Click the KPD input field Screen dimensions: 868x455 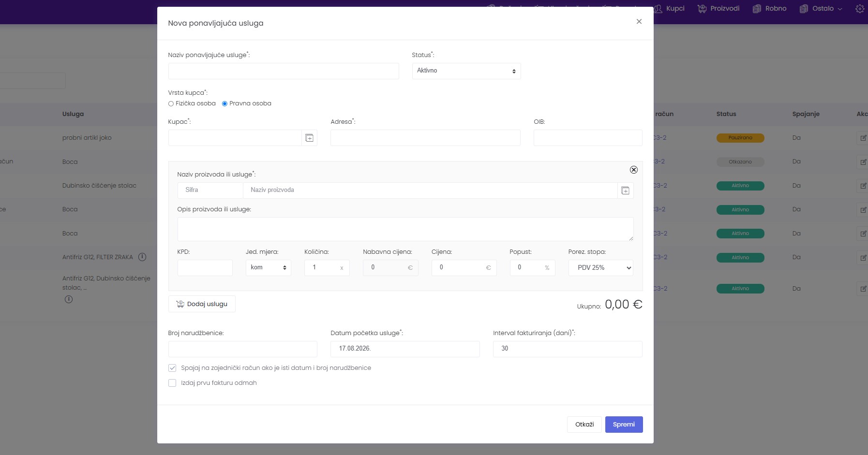point(205,268)
